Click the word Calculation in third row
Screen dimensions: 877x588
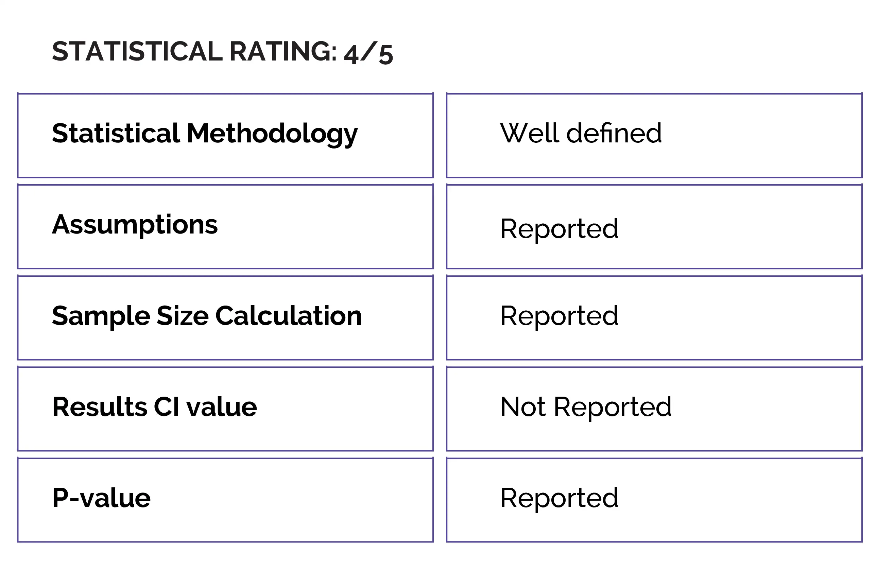[288, 316]
